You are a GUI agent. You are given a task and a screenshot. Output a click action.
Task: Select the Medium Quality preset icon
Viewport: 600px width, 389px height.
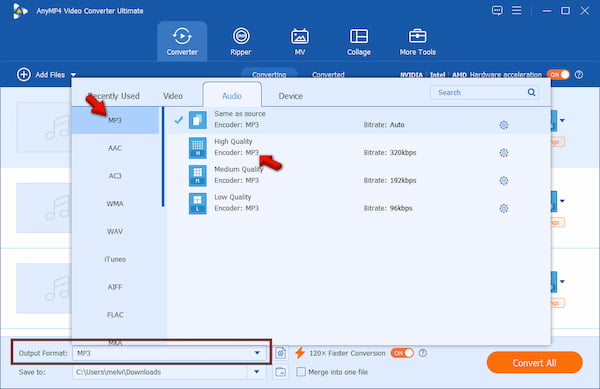[197, 176]
